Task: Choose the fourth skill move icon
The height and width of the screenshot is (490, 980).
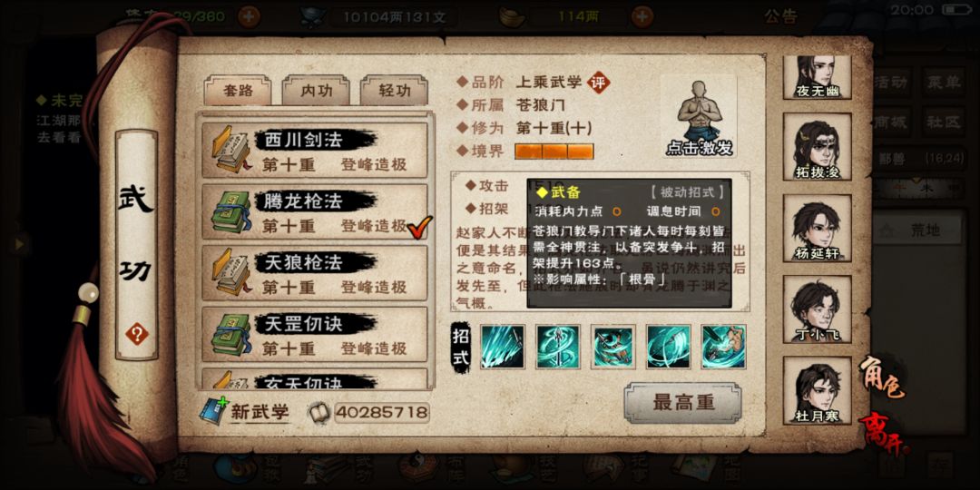Action: click(x=668, y=347)
